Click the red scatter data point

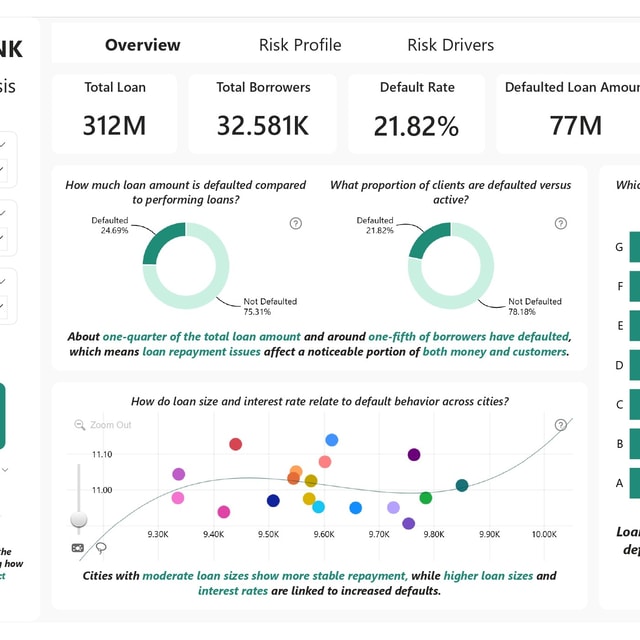point(236,444)
